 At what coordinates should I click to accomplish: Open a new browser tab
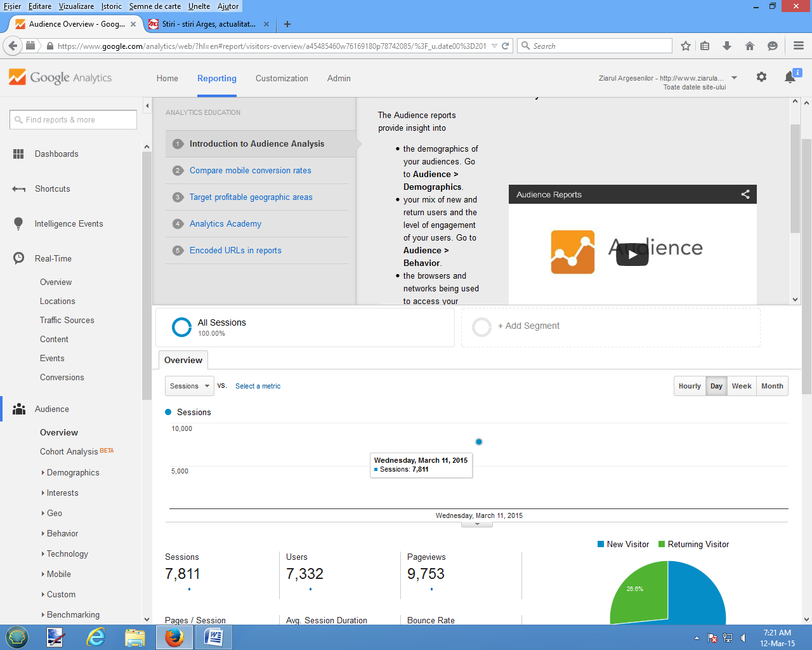coord(287,24)
